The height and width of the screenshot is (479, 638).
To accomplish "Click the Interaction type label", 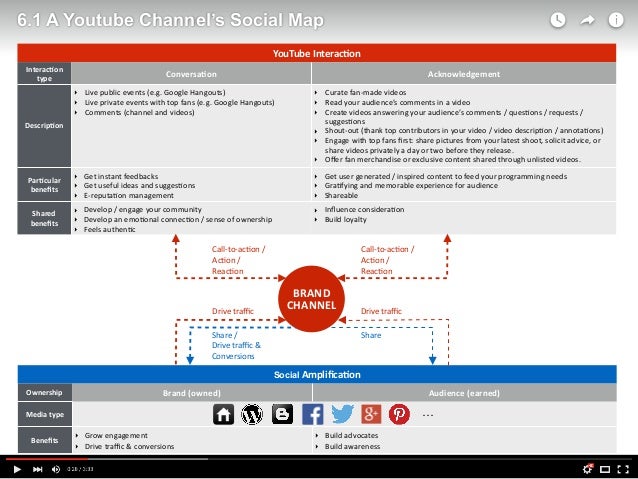I will 44,74.
